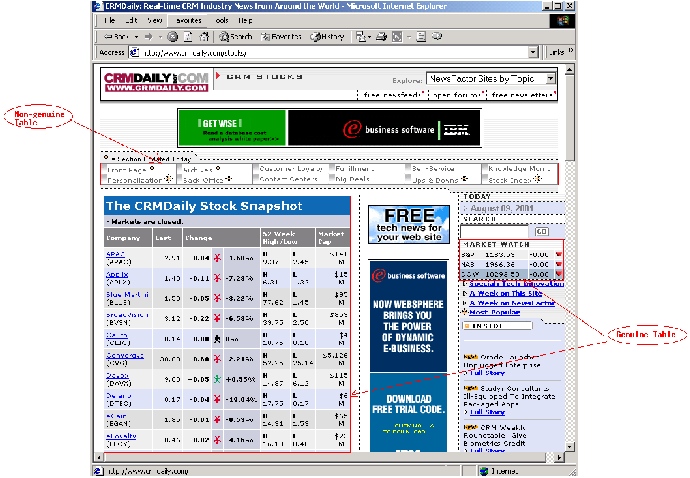Open the Favorites menu
The height and width of the screenshot is (478, 690).
pos(188,20)
